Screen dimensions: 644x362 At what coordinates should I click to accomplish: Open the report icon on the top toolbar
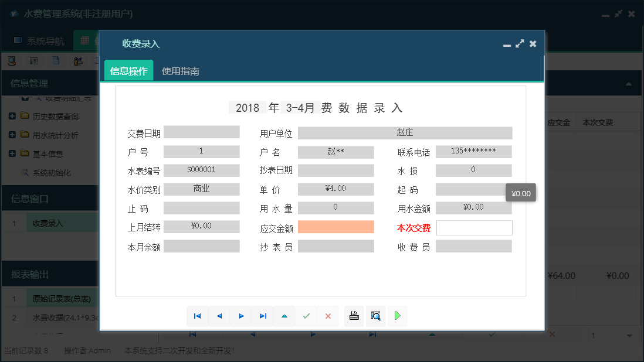[33, 60]
